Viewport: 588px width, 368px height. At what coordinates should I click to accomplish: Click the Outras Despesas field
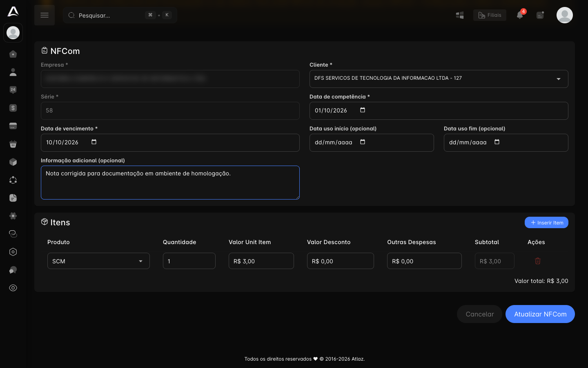(424, 261)
